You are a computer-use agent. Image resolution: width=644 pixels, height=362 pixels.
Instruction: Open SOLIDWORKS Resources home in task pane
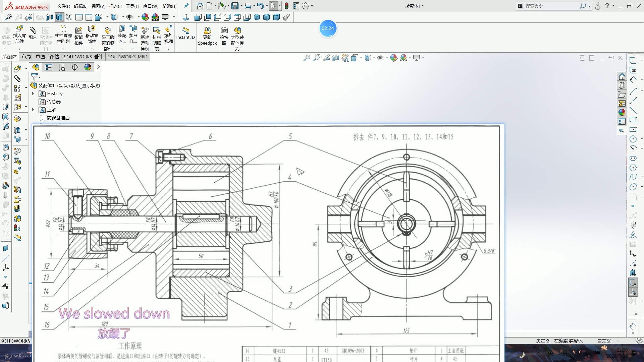pos(622,76)
